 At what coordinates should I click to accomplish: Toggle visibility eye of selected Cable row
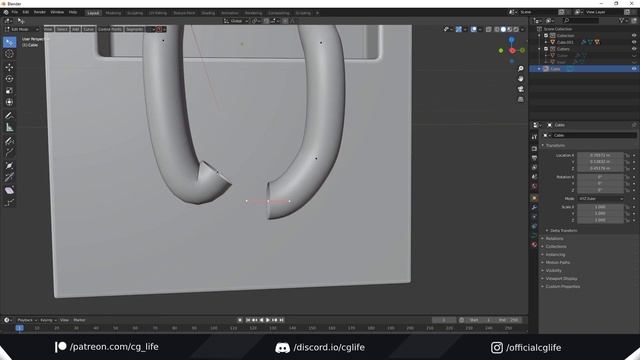point(634,69)
